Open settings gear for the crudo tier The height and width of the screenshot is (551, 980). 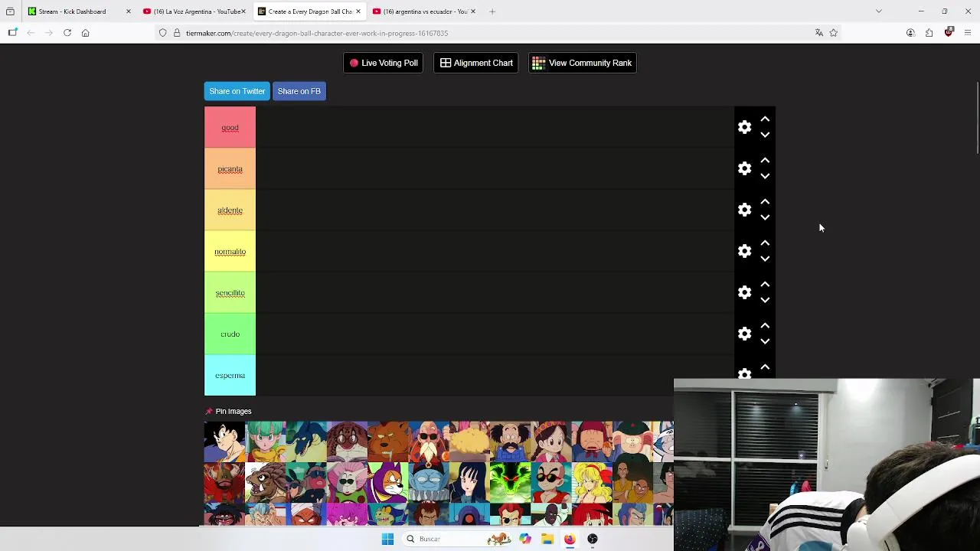(744, 334)
